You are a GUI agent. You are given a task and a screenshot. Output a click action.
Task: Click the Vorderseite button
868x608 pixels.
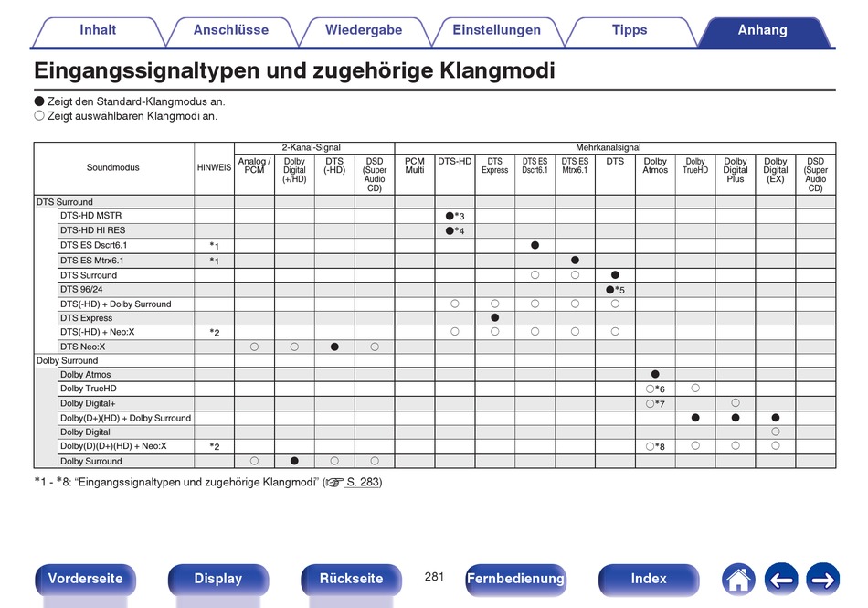85,580
